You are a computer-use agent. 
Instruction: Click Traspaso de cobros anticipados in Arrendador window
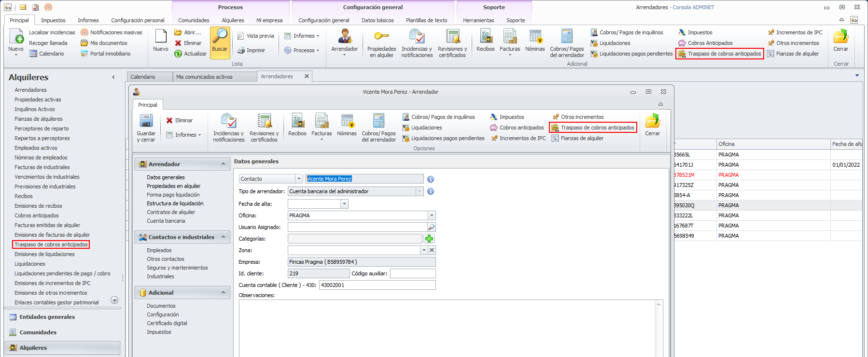(593, 128)
